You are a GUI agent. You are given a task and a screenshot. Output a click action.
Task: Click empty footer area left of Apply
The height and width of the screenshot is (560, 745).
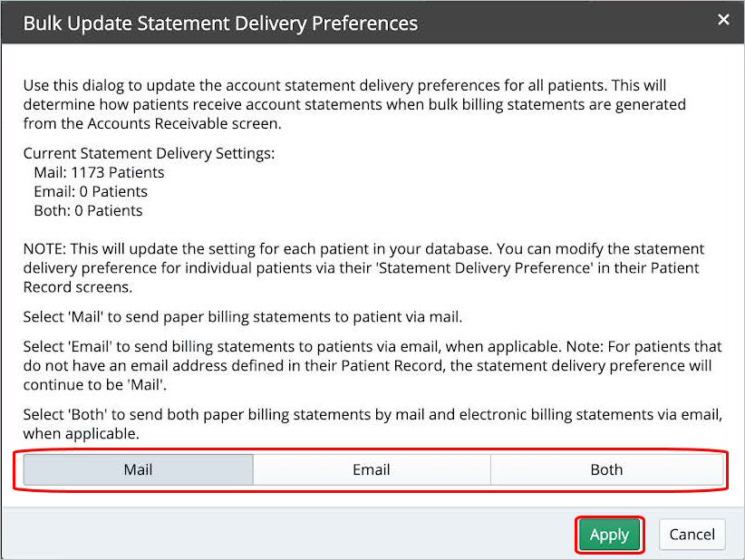point(272,535)
